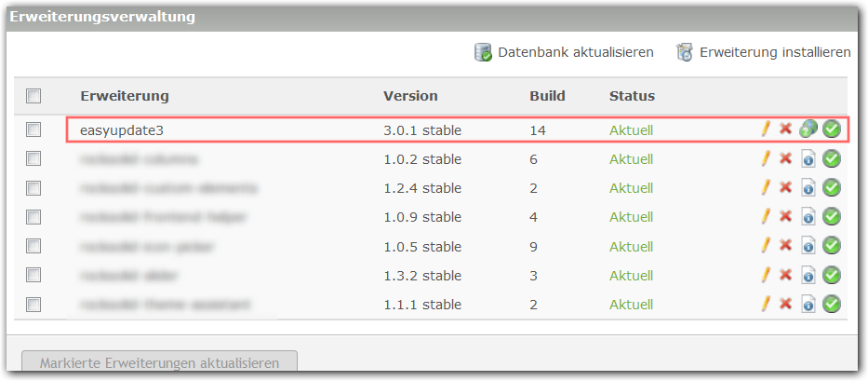Uninstall easyupdate3 with the red X icon

tap(785, 129)
